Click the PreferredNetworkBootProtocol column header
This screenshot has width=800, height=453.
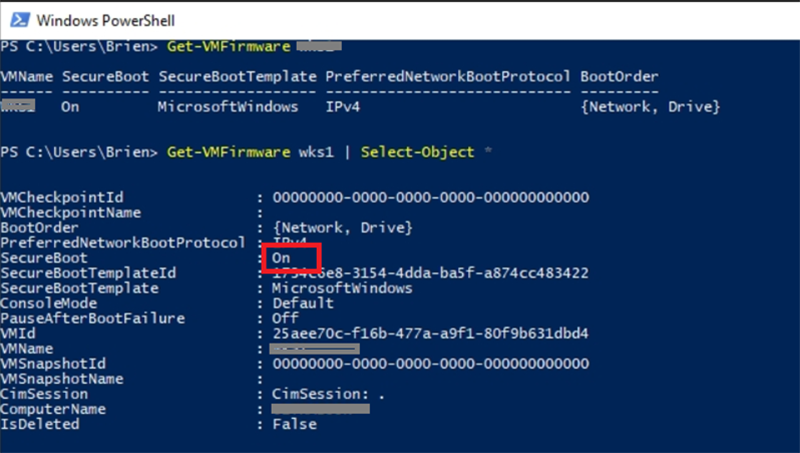coord(448,77)
